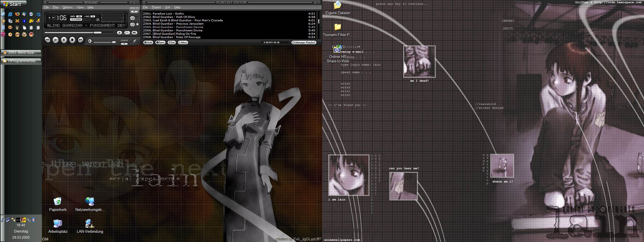Open the Misc dropdown in playlist editor

click(183, 43)
